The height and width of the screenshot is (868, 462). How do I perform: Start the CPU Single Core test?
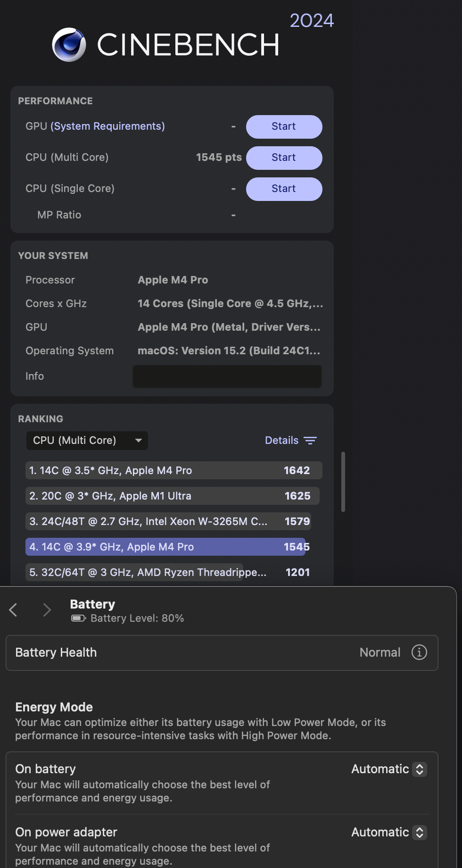point(284,189)
